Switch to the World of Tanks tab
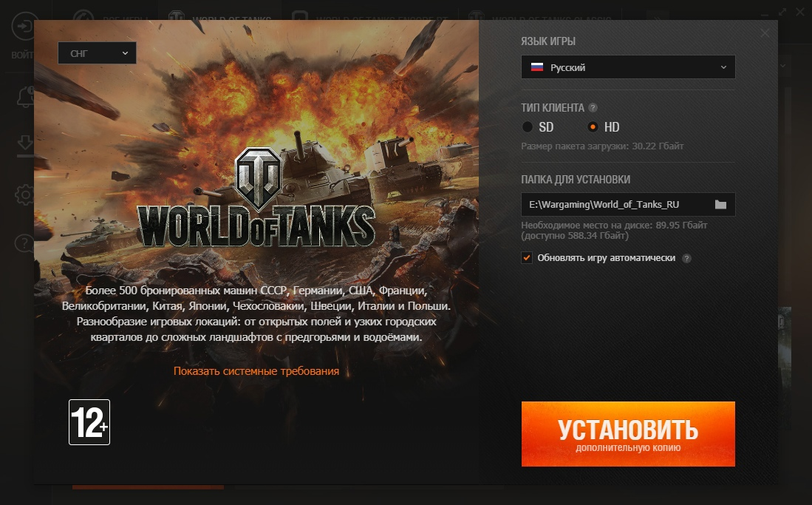812x505 pixels. click(x=220, y=18)
